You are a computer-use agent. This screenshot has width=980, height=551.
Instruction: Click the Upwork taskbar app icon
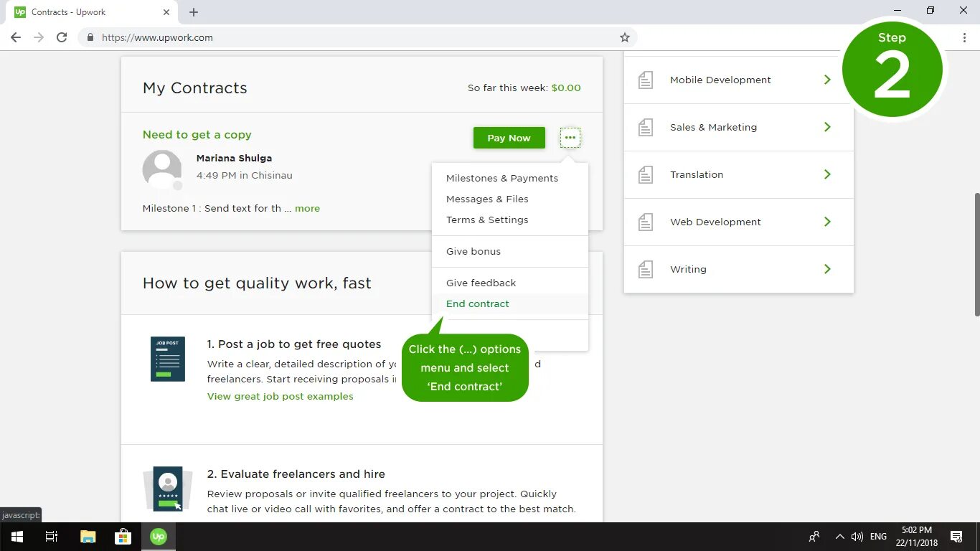point(159,537)
